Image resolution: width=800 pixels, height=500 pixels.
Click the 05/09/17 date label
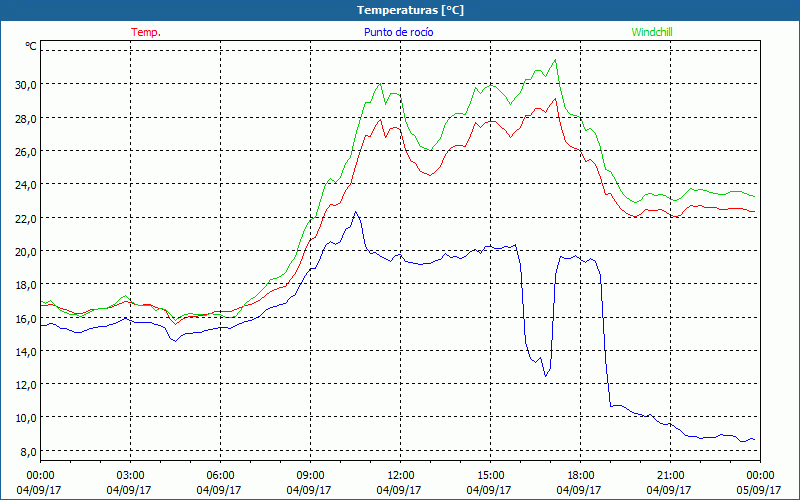[x=758, y=490]
